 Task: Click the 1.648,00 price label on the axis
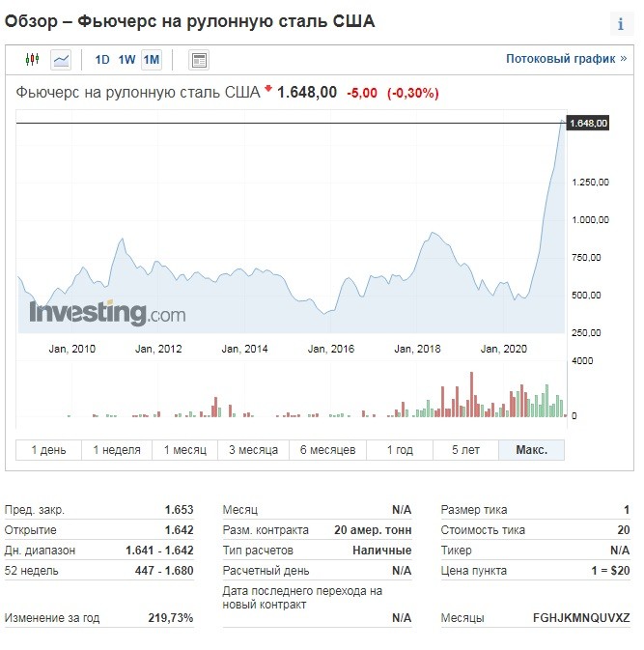(x=588, y=123)
